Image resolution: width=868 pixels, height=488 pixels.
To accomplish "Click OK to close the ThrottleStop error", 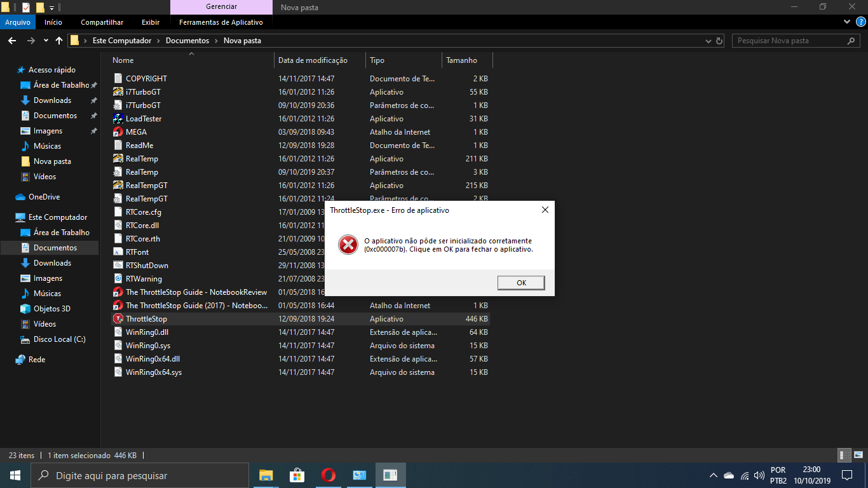I will coord(521,282).
